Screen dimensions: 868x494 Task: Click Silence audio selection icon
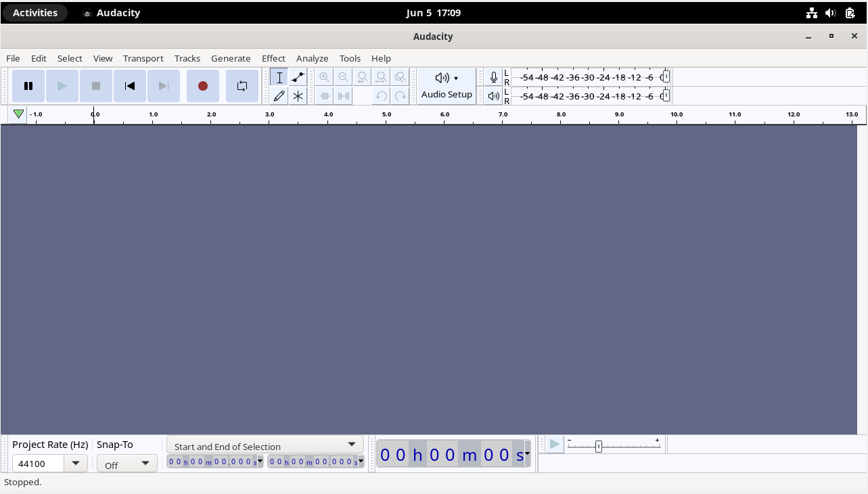coord(344,96)
